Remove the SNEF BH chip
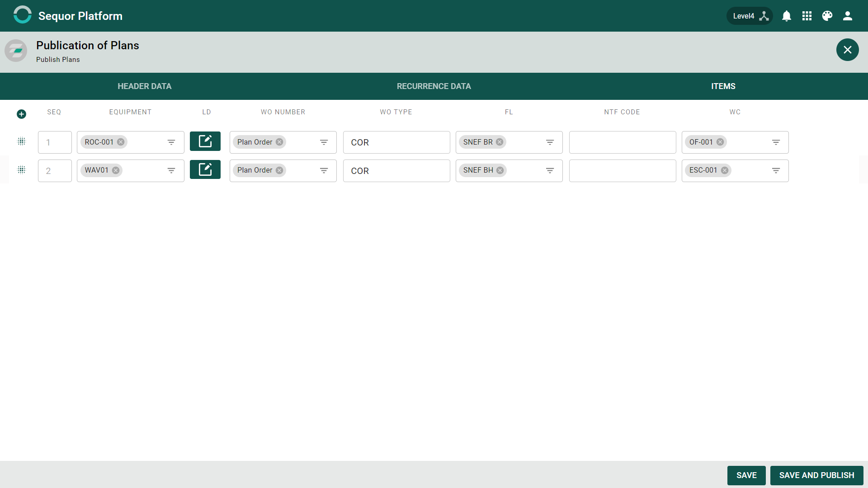This screenshot has width=868, height=488. (500, 170)
